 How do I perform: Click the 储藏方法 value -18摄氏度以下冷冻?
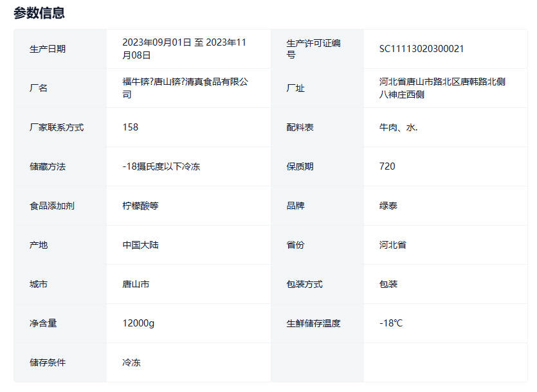(x=161, y=166)
